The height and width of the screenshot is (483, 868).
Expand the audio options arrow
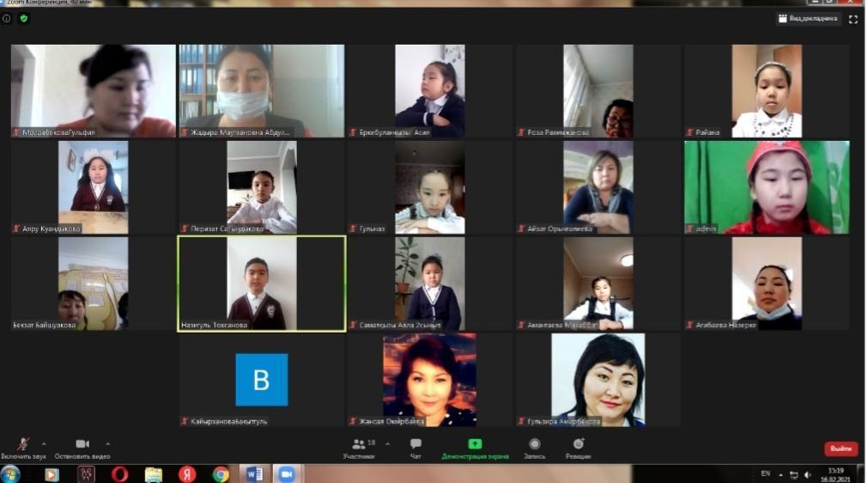[44, 443]
